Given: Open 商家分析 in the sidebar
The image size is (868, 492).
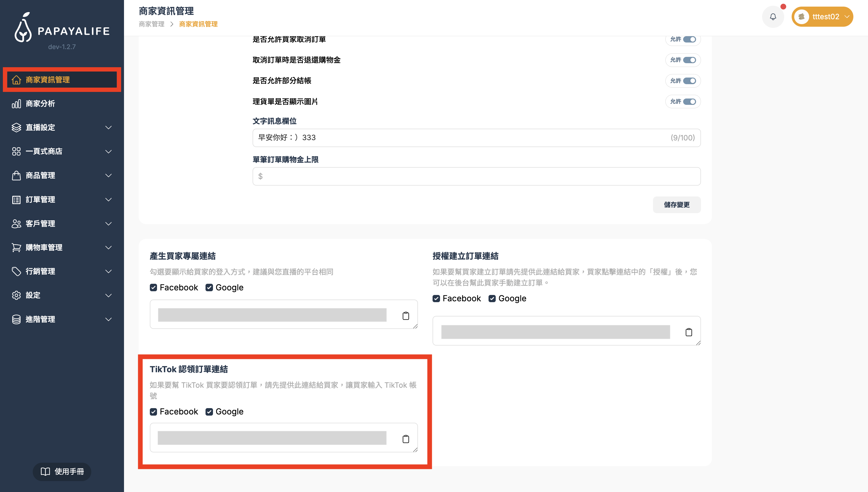Looking at the screenshot, I should click(40, 104).
